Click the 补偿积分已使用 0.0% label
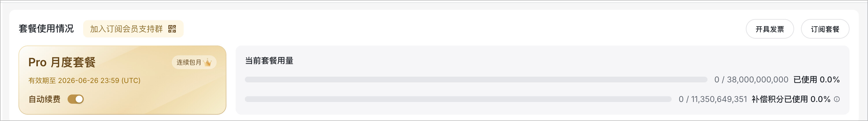The width and height of the screenshot is (868, 121). click(x=791, y=99)
